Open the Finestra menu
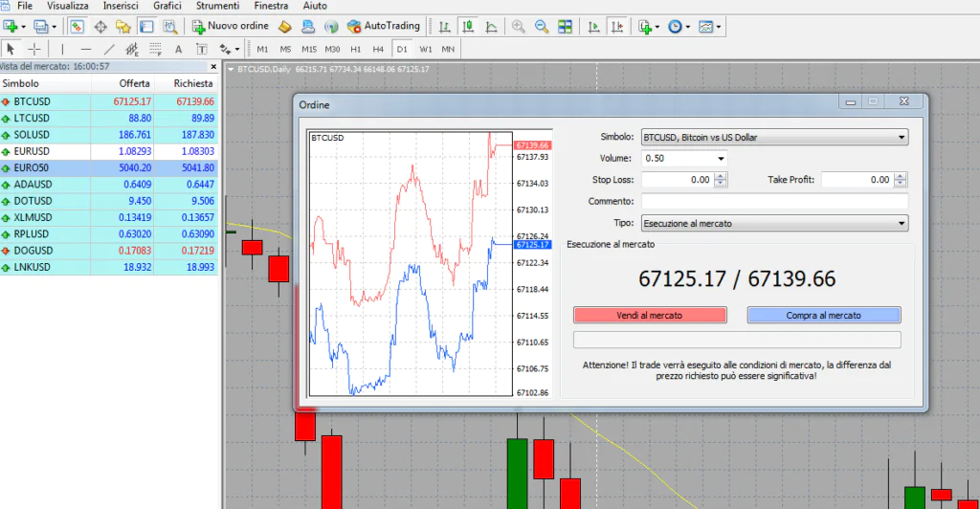Viewport: 980px width, 509px height. tap(271, 6)
